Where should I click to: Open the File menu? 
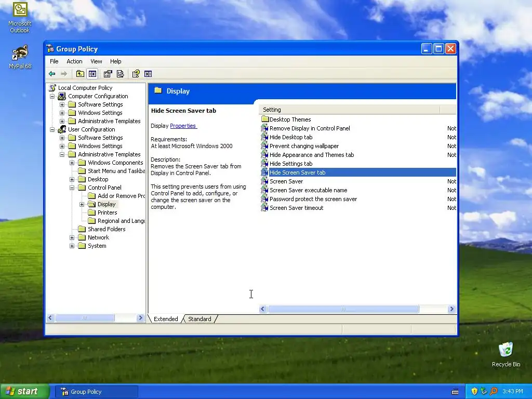pyautogui.click(x=54, y=61)
